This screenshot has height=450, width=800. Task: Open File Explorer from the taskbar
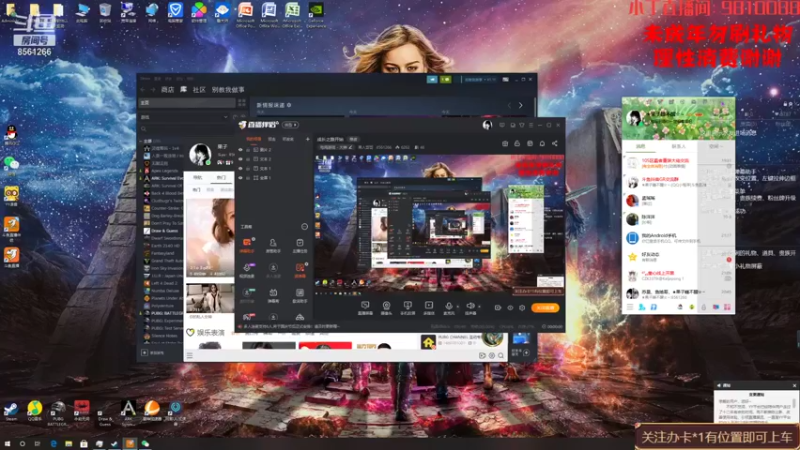pyautogui.click(x=68, y=444)
